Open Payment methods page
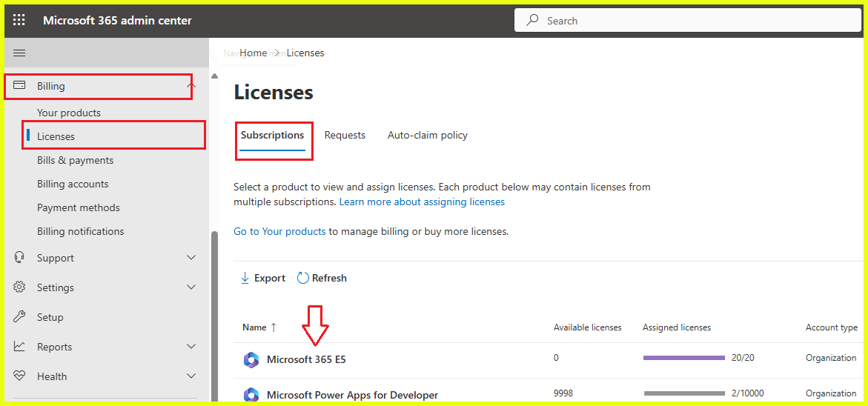868x406 pixels. 78,207
